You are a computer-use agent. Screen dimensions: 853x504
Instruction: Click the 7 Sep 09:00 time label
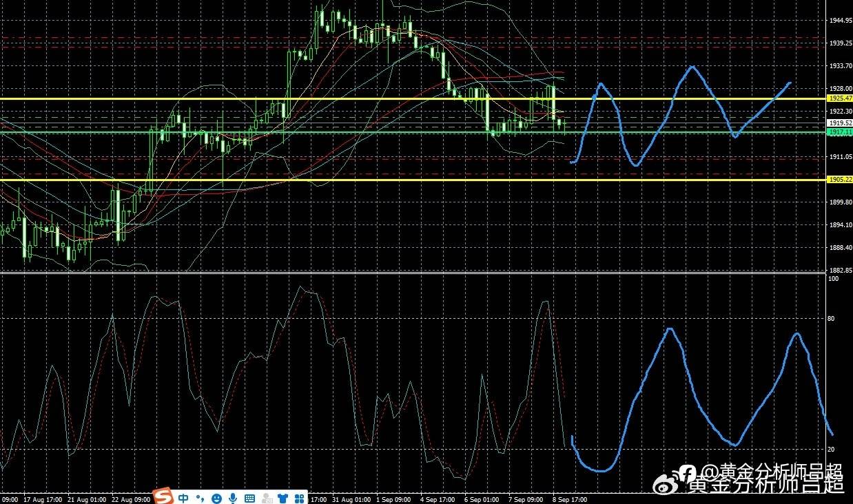pyautogui.click(x=526, y=499)
